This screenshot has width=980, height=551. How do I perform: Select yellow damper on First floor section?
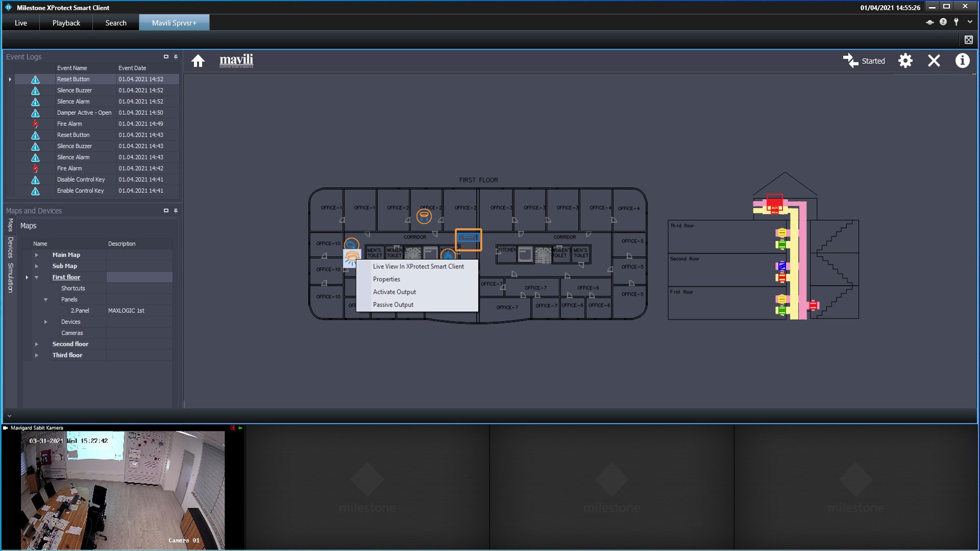tap(781, 299)
